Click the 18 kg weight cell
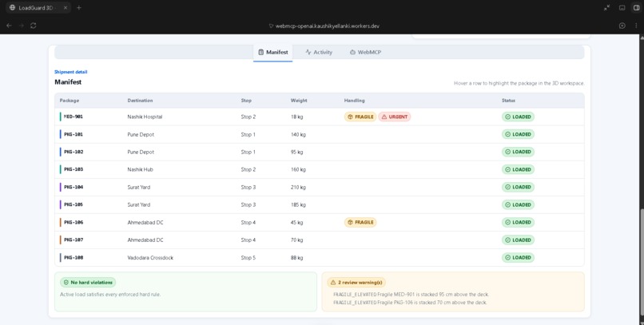Screen dimensions: 644x325 (x=296, y=117)
